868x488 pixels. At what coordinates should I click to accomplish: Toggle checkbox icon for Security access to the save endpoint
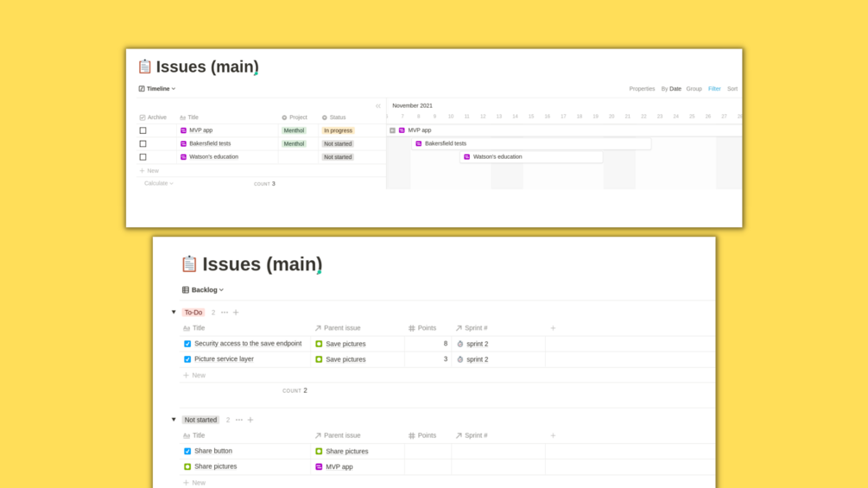click(187, 344)
